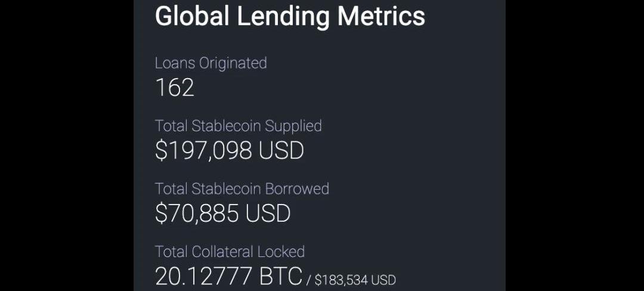Click the word Global in the heading
644x291 pixels.
192,17
